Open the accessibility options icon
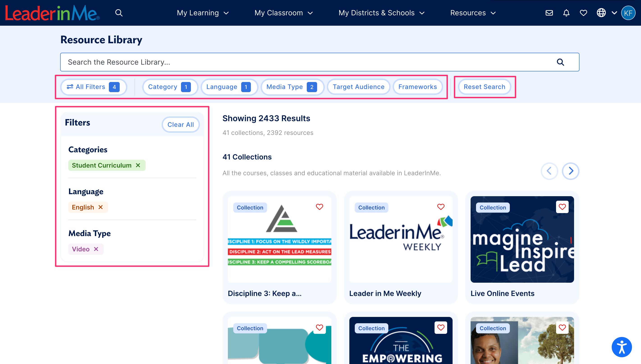The image size is (641, 364). 622,347
